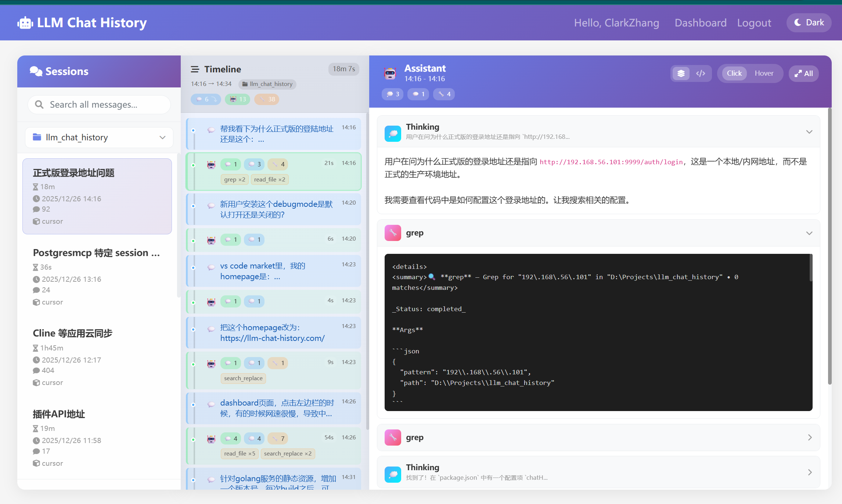Open the dashboard页面 message at 14:26
The image size is (842, 504).
[274, 408]
